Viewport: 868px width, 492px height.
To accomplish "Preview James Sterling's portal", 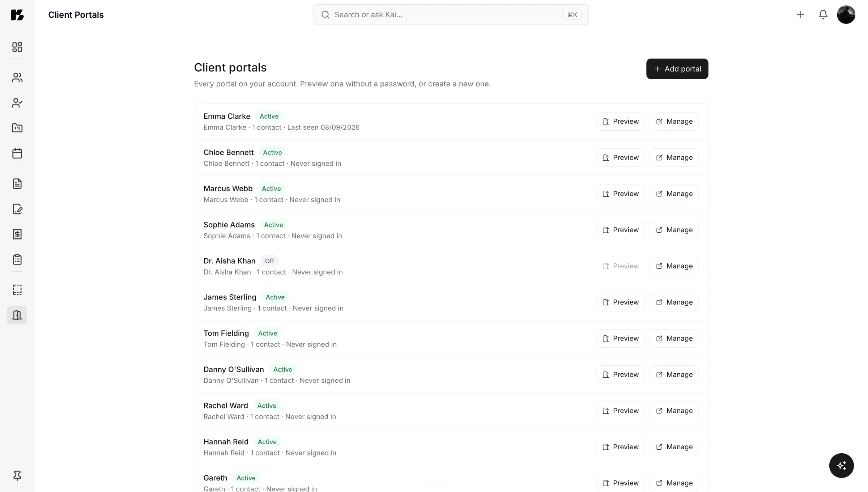I will (620, 302).
